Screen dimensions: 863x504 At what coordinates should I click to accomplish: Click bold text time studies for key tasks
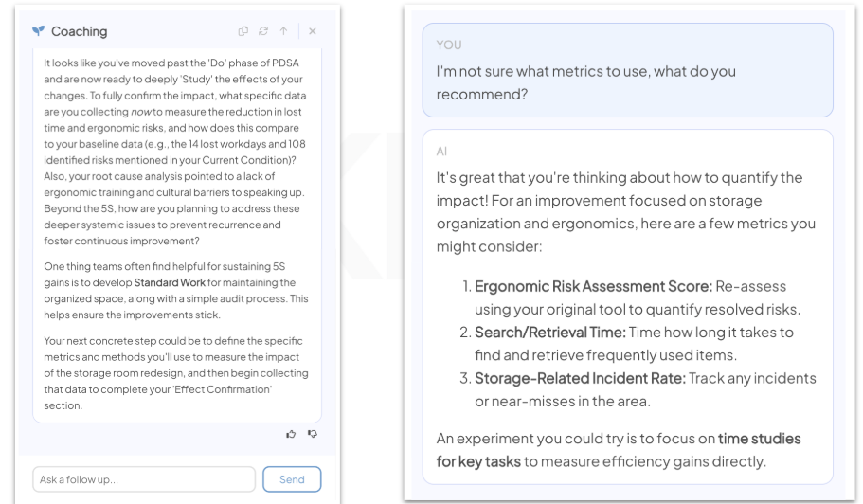pos(619,450)
